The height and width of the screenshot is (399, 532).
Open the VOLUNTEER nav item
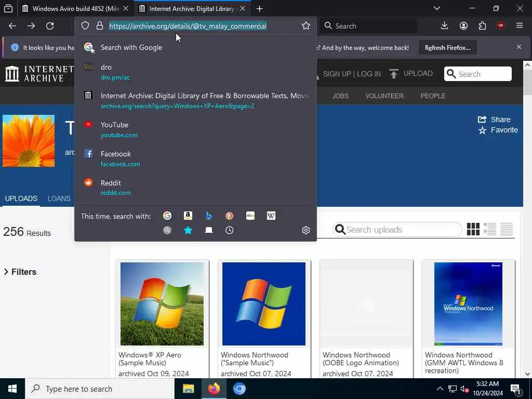tap(384, 96)
